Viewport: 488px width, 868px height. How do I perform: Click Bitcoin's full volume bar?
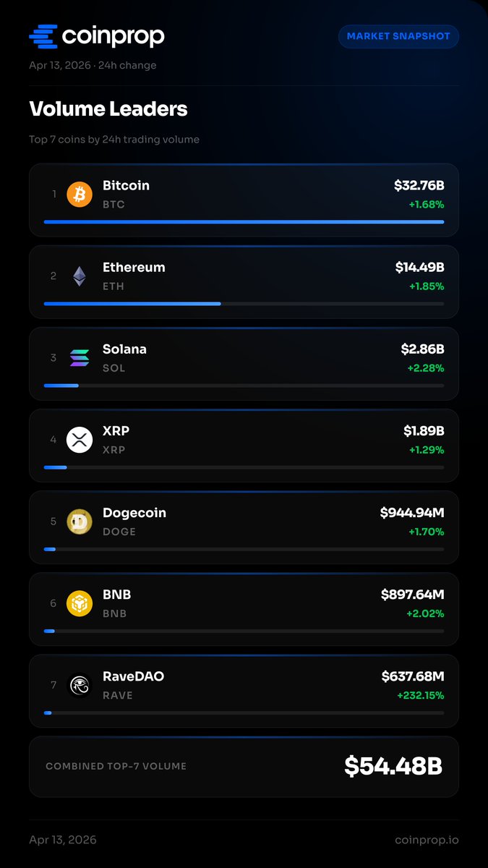pos(244,222)
